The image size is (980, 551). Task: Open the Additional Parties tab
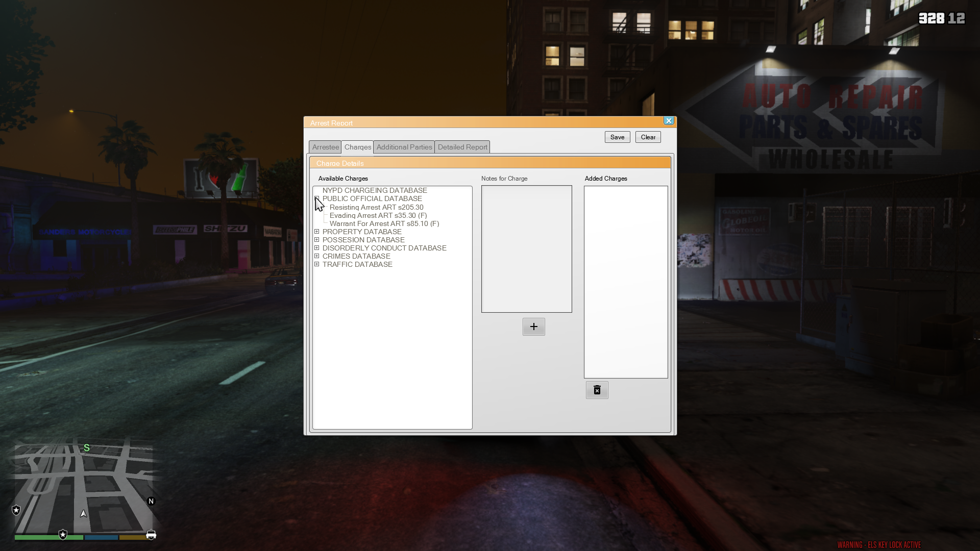pyautogui.click(x=404, y=147)
